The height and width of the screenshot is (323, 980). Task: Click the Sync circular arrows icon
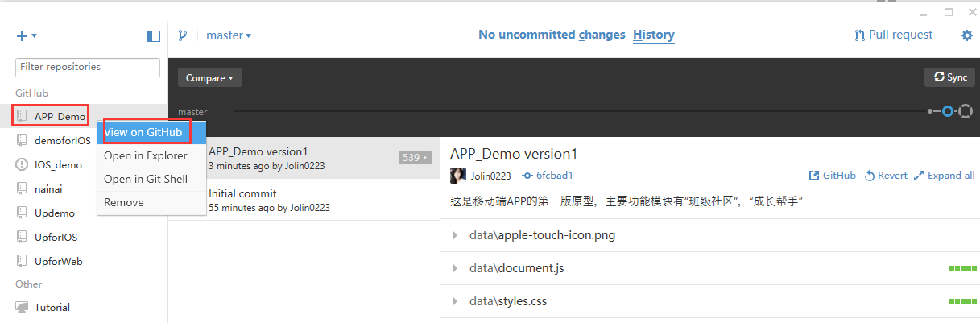pos(939,77)
